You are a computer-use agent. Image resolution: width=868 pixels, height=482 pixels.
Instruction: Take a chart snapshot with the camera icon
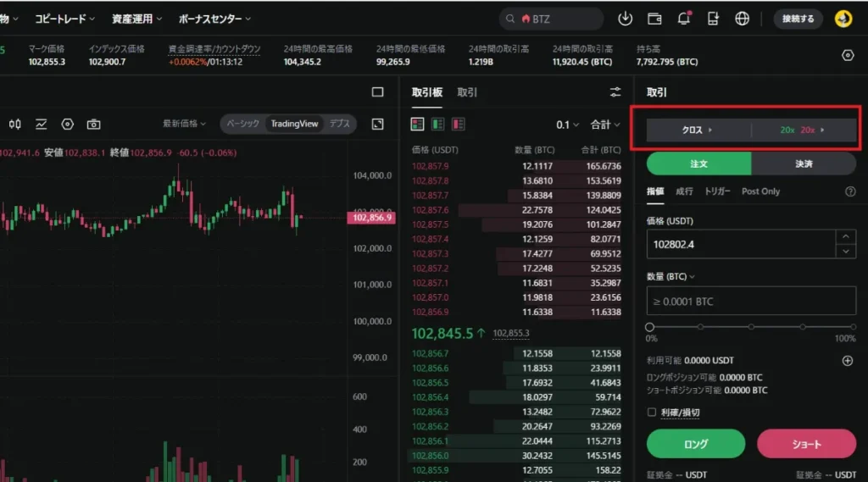pos(94,124)
